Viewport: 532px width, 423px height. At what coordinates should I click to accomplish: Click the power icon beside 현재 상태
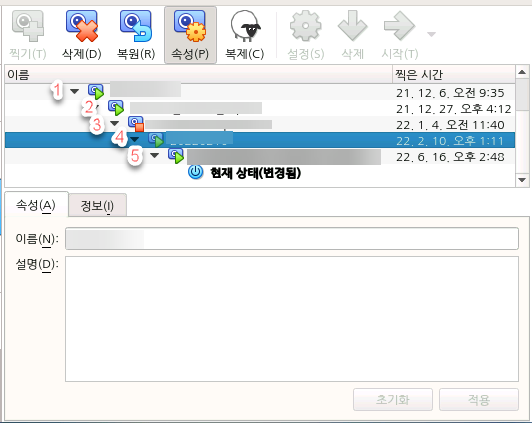tap(196, 172)
